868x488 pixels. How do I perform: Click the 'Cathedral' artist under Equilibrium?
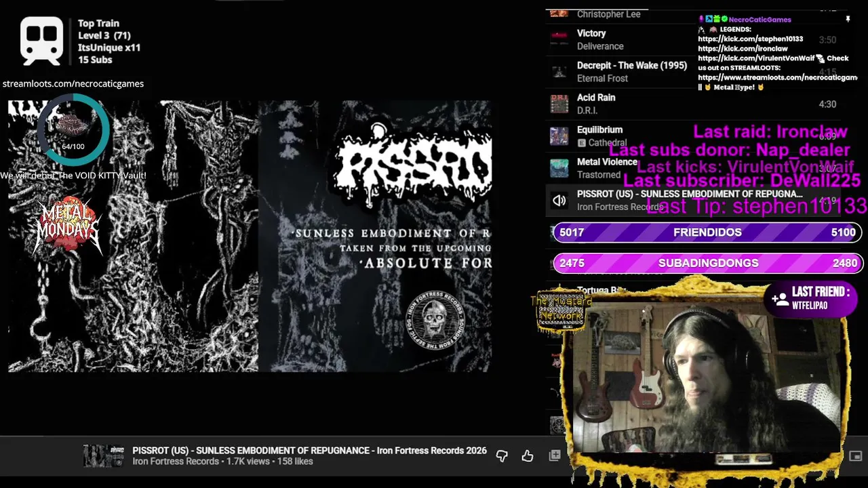click(608, 143)
